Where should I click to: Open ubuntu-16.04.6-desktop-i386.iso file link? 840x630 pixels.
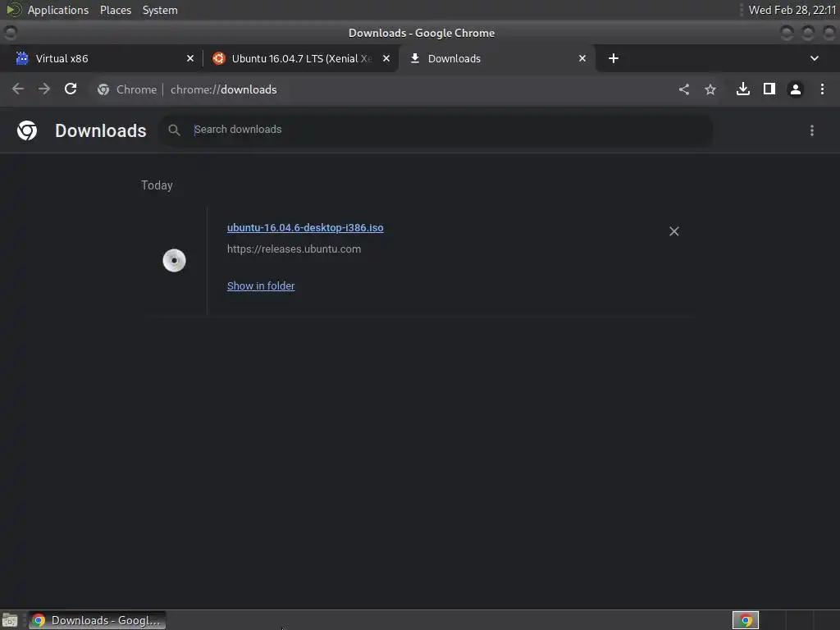coord(305,228)
